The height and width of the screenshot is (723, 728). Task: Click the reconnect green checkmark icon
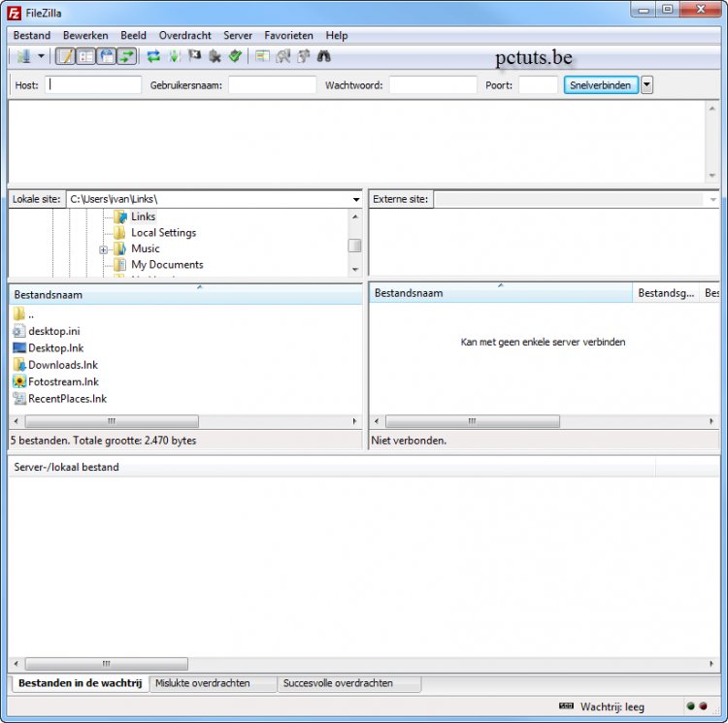(x=235, y=56)
